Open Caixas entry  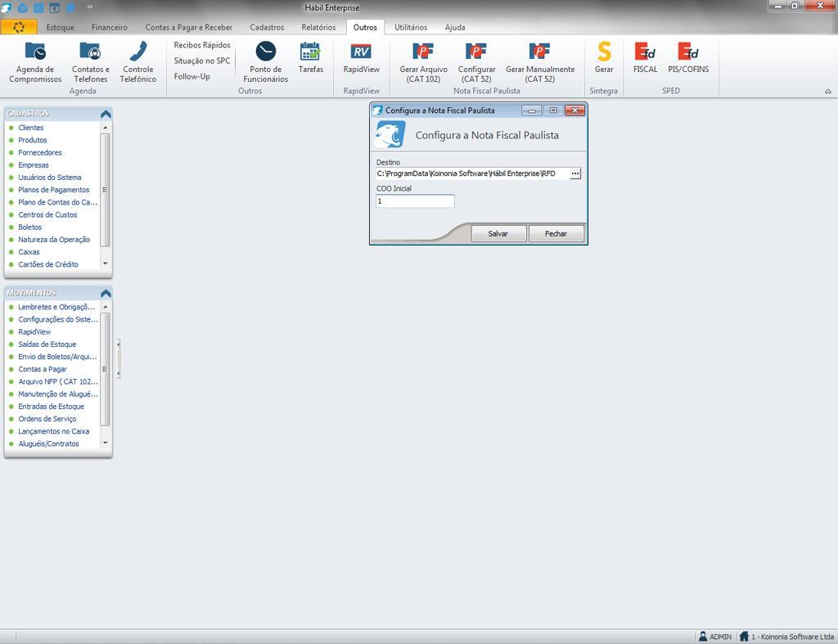29,252
